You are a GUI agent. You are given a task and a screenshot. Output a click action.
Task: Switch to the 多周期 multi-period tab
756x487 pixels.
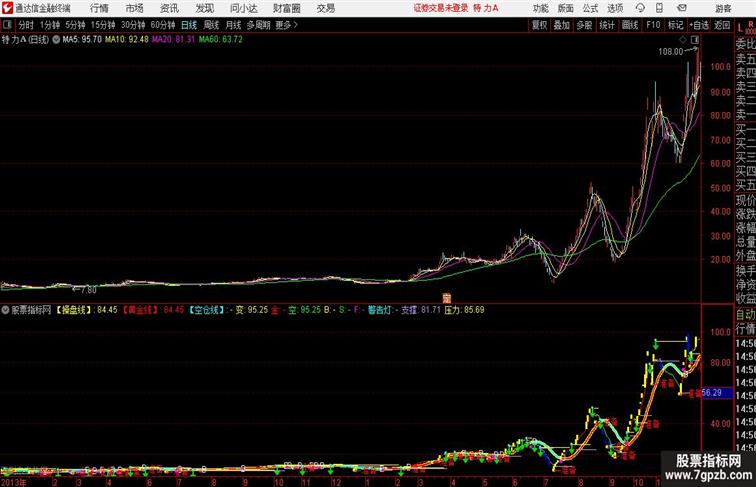258,25
